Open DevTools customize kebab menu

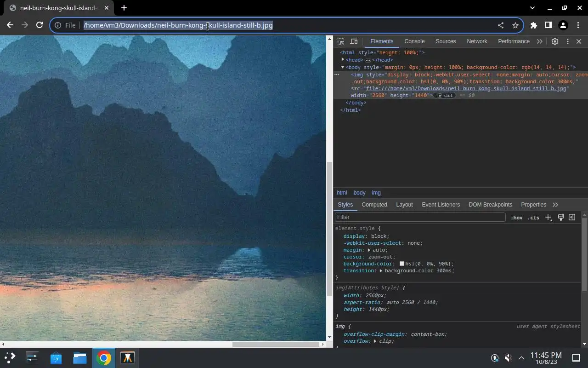(567, 41)
